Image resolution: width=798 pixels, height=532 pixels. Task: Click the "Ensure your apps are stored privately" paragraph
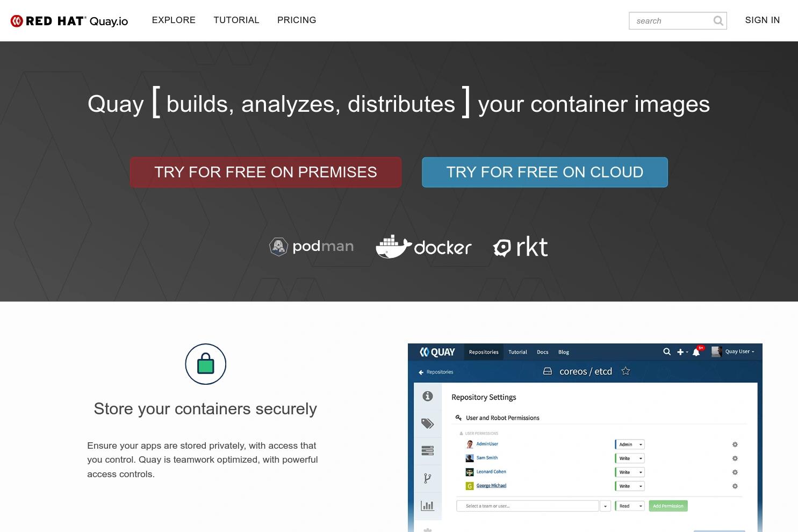pyautogui.click(x=203, y=460)
